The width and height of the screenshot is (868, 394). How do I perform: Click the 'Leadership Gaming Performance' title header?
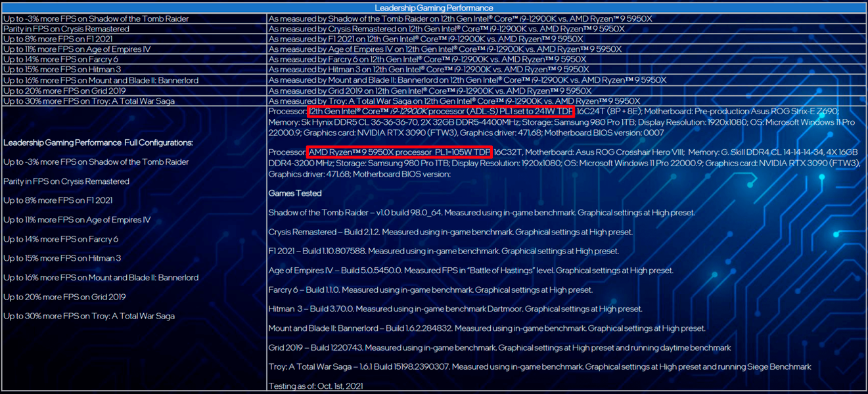[434, 8]
